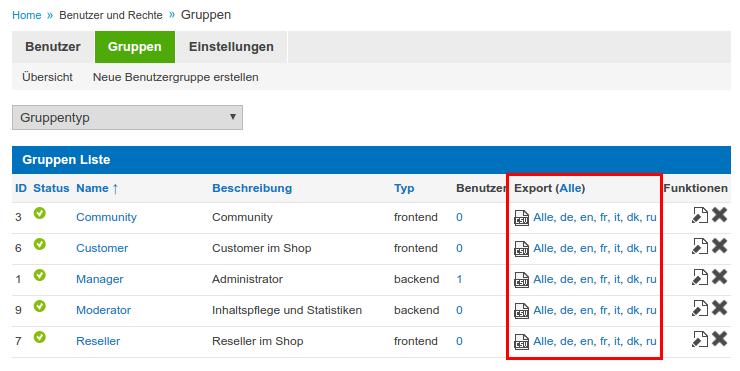Edit the Community group via pencil icon
The height and width of the screenshot is (371, 740).
coord(700,215)
